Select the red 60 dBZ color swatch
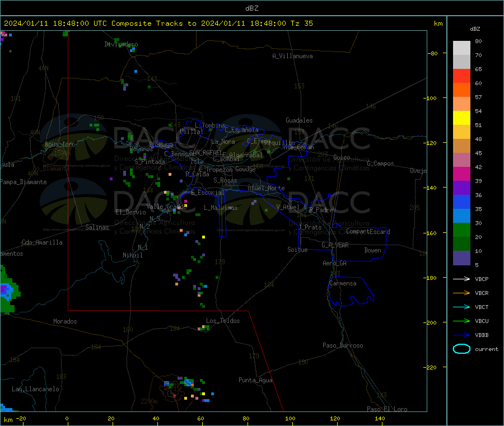 pos(461,76)
